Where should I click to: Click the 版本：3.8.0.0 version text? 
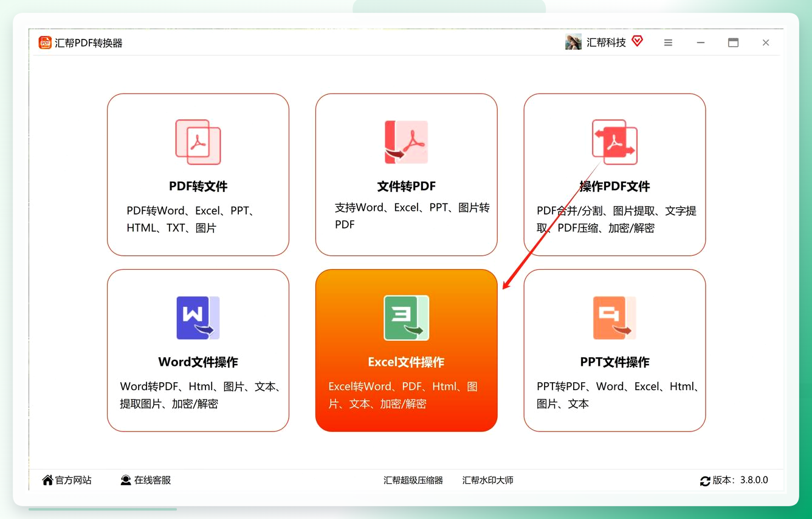pos(740,480)
